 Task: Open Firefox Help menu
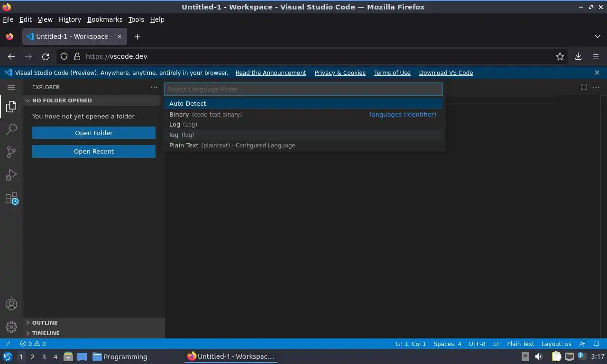point(157,19)
